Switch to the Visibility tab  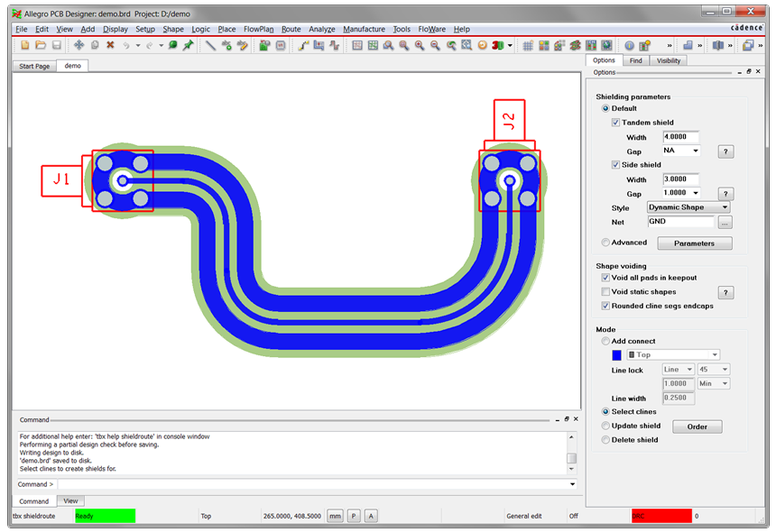[668, 60]
